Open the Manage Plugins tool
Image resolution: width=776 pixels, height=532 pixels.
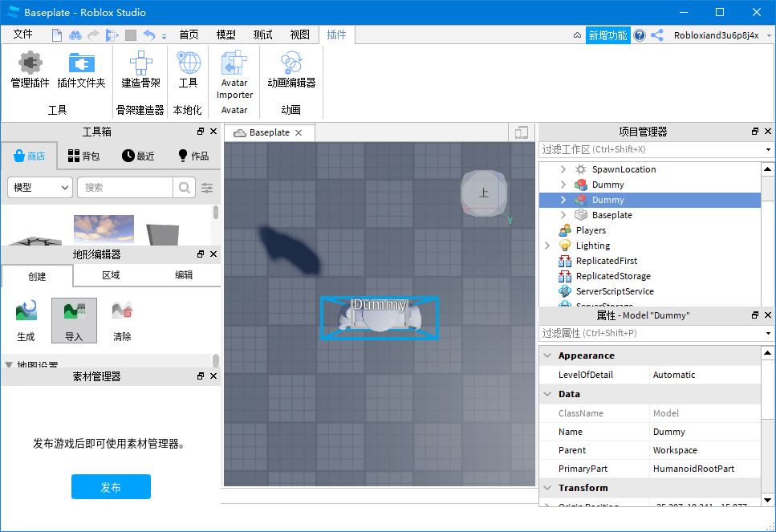(x=29, y=71)
